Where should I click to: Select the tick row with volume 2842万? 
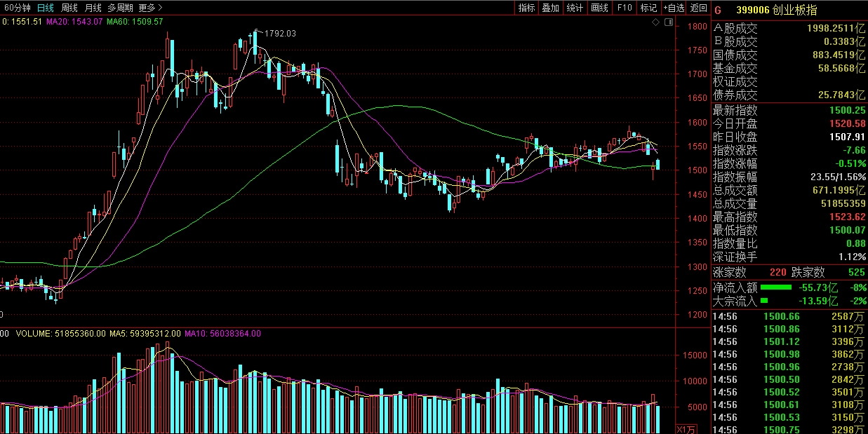[789, 379]
